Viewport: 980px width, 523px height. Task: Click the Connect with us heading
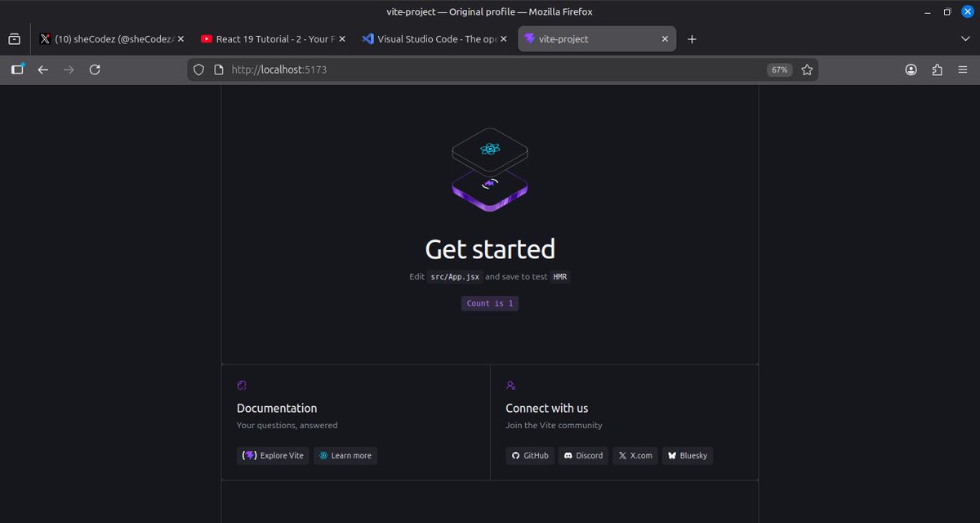click(x=547, y=408)
